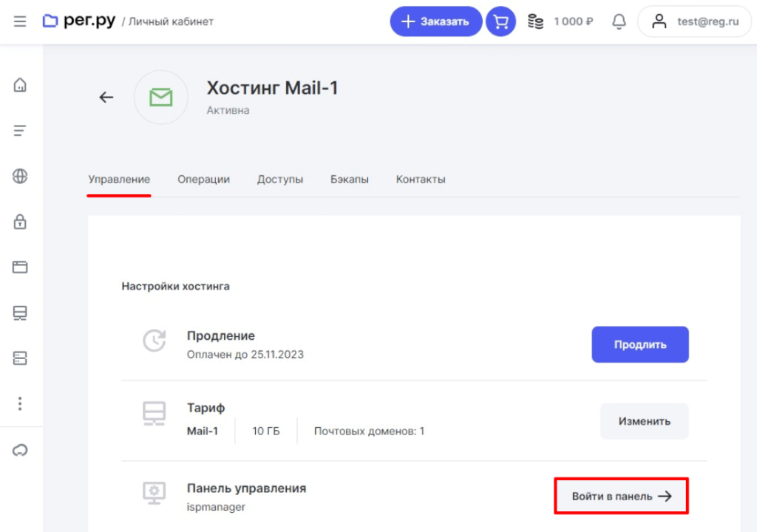Screen dimensions: 757x532
Task: Open the domains globe sidebar icon
Action: pyautogui.click(x=20, y=176)
